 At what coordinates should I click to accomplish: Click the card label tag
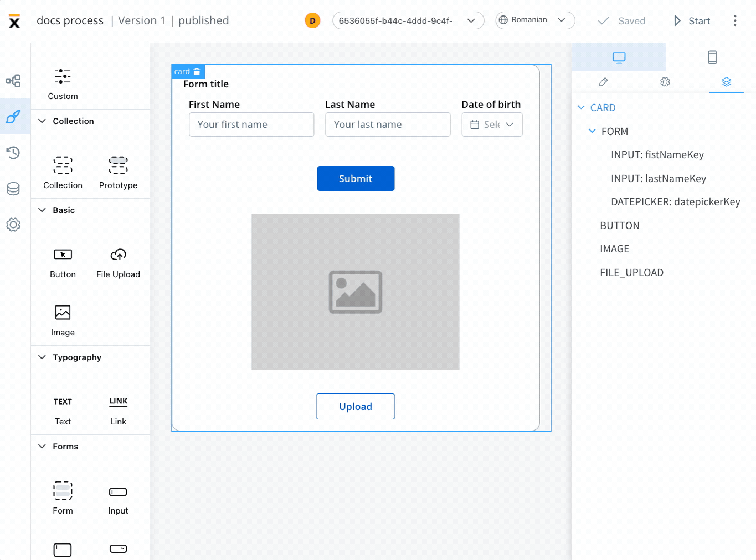pos(182,71)
